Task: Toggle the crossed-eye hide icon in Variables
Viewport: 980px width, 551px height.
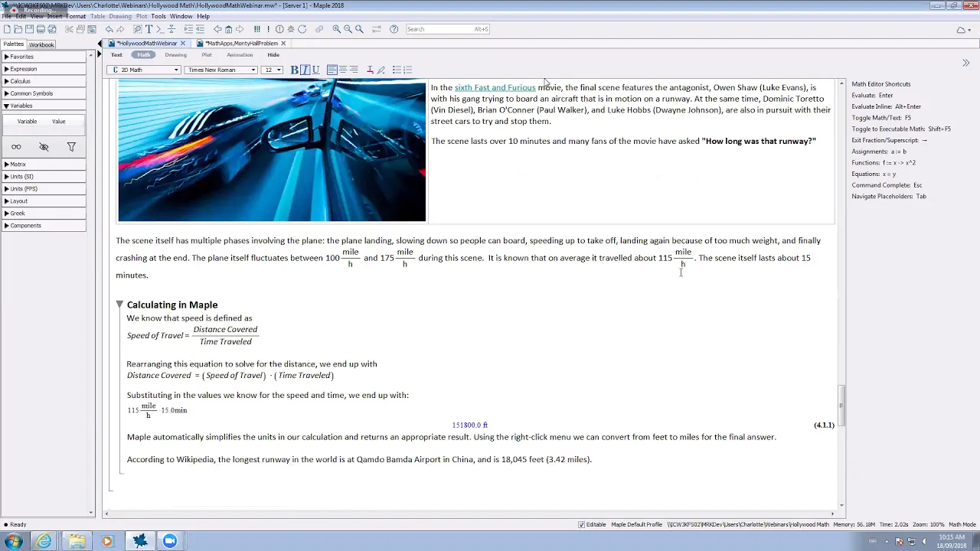Action: [44, 147]
